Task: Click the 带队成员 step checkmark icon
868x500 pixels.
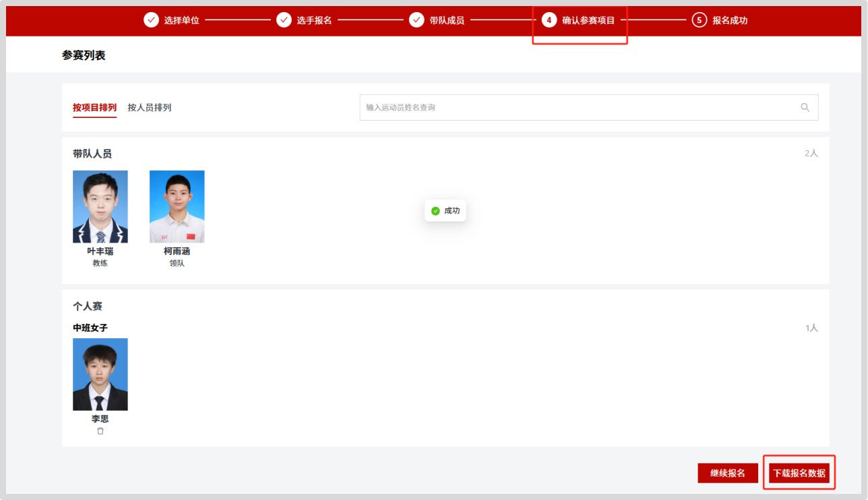Action: coord(416,20)
